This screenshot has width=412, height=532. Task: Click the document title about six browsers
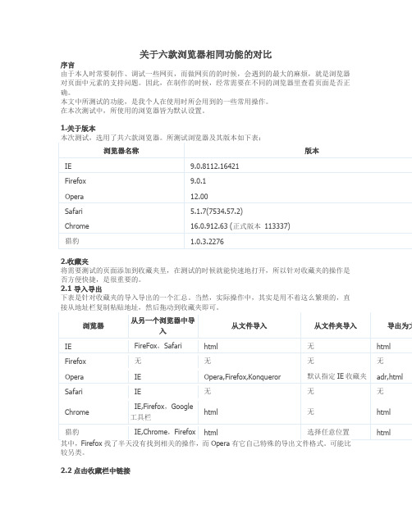tap(205, 55)
